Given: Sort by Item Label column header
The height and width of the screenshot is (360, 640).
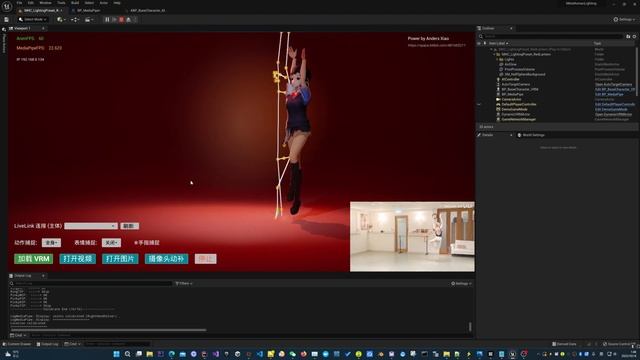Looking at the screenshot, I should [498, 43].
